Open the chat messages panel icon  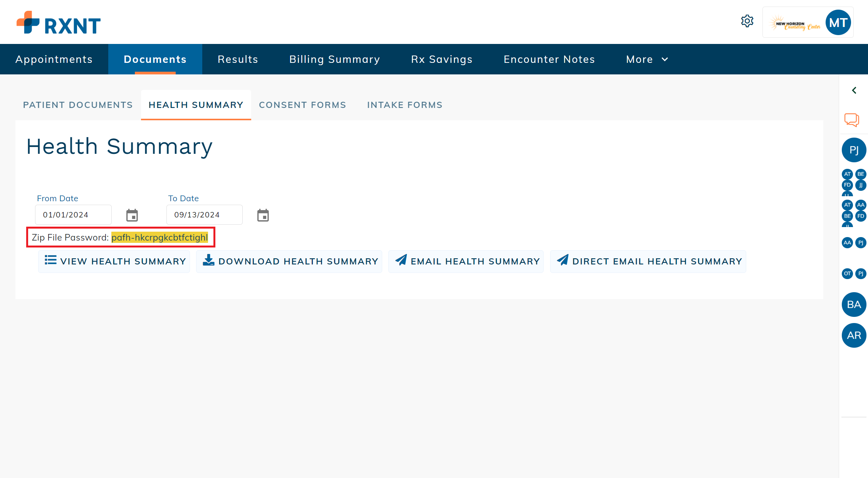pos(853,120)
